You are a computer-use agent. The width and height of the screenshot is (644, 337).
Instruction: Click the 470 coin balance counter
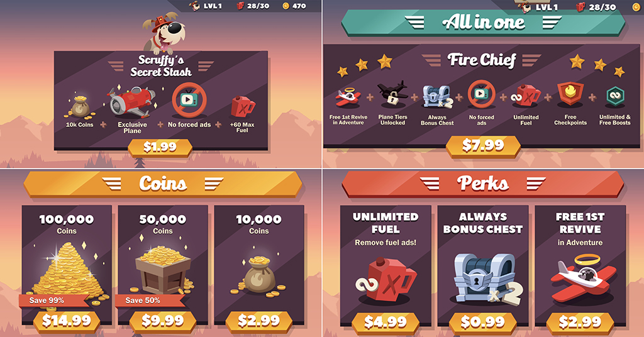[294, 6]
